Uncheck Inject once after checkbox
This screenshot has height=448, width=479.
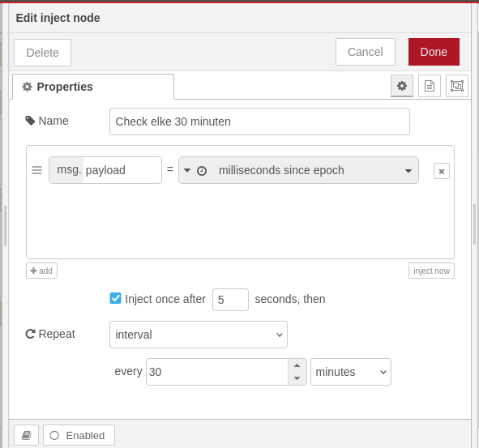(x=115, y=298)
